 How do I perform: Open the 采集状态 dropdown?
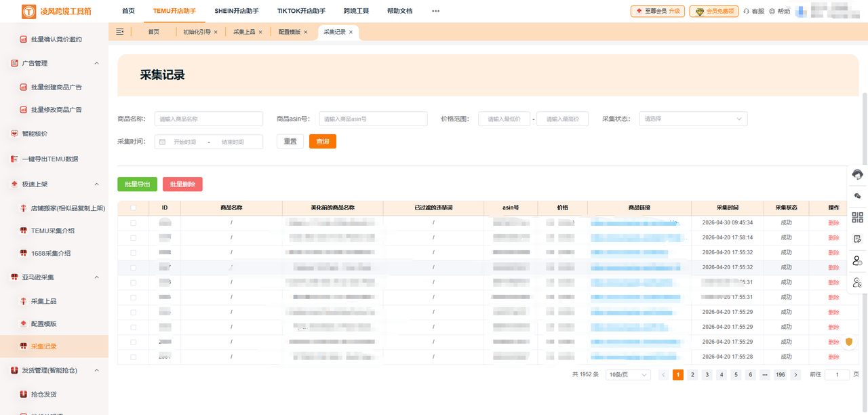(693, 119)
